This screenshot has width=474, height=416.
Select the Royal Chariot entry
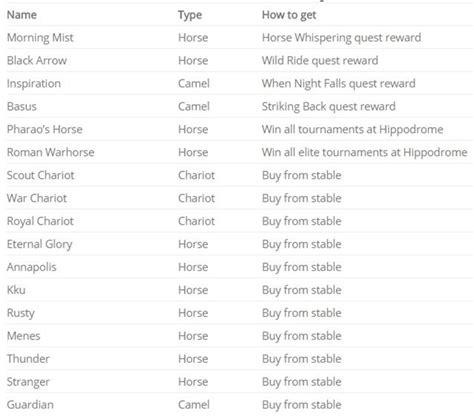click(40, 221)
